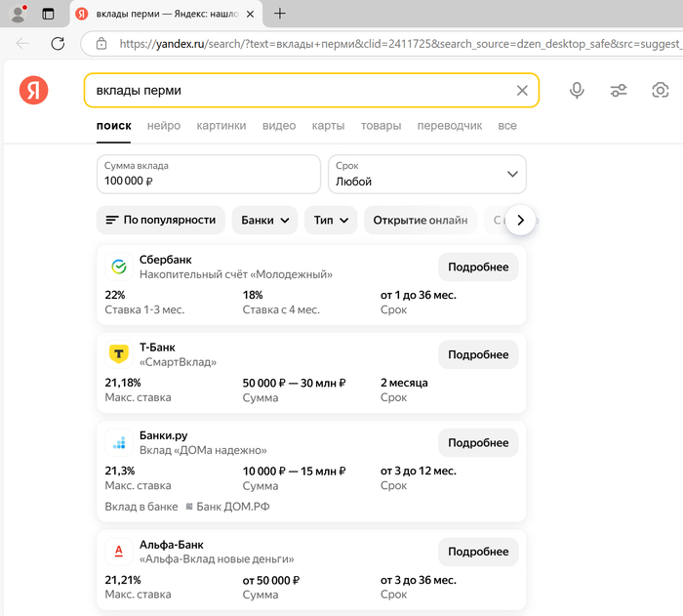683x616 pixels.
Task: Open the 'Банки' filter dropdown
Action: tap(264, 220)
